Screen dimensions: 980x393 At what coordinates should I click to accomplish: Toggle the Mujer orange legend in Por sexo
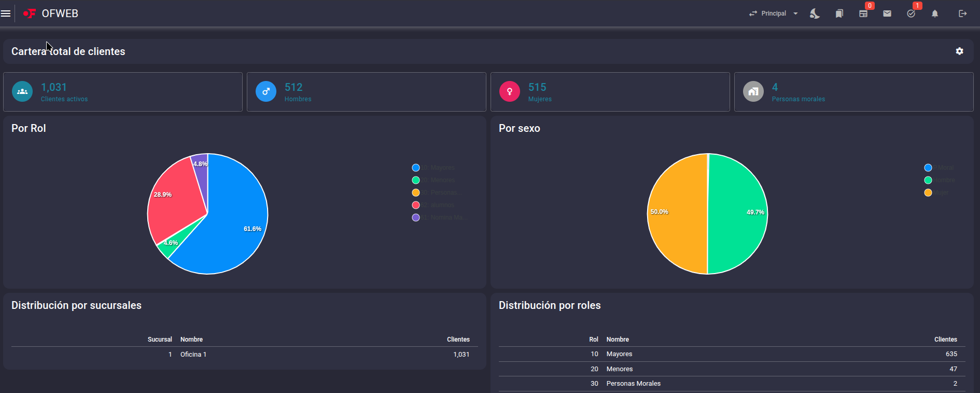tap(936, 193)
